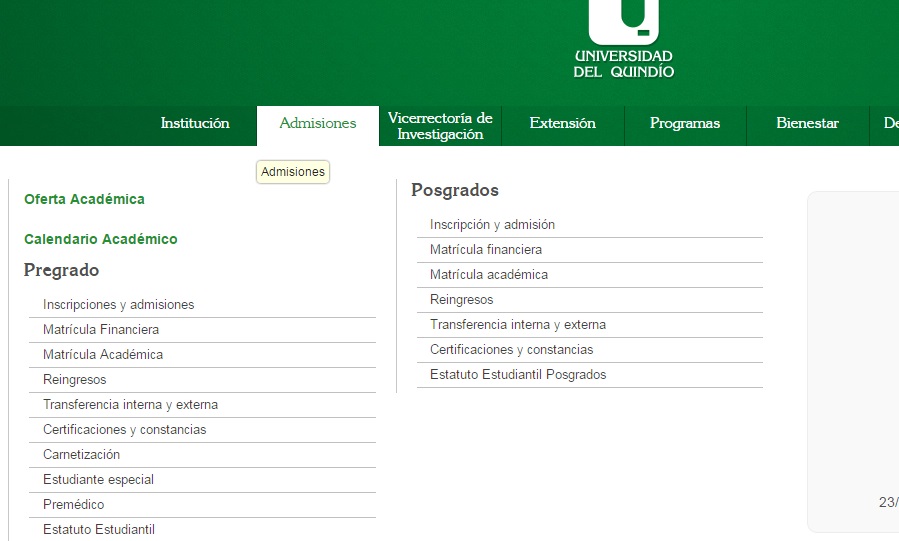Click the Universidad del Quindío logo
Screen dimensions: 899x541
pos(624,39)
